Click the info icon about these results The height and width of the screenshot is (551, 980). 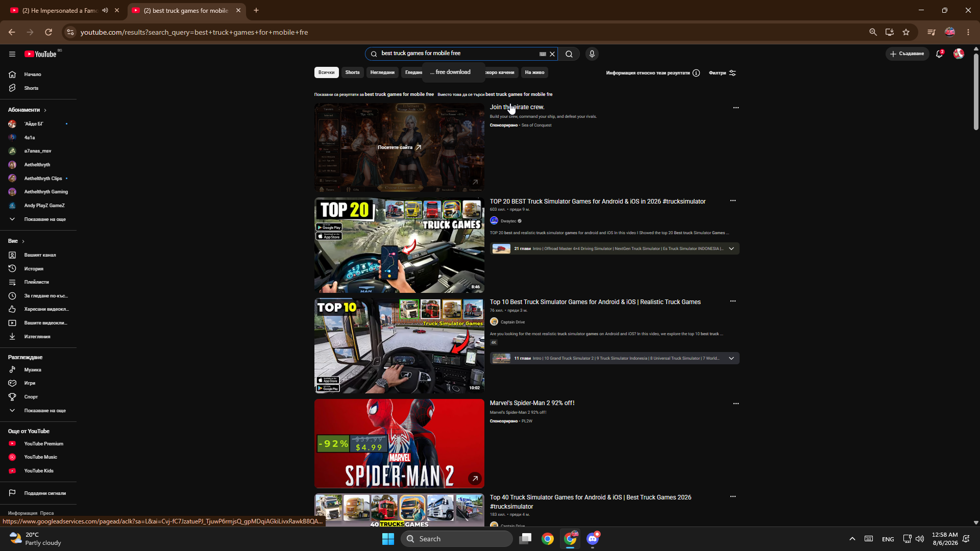click(x=696, y=73)
